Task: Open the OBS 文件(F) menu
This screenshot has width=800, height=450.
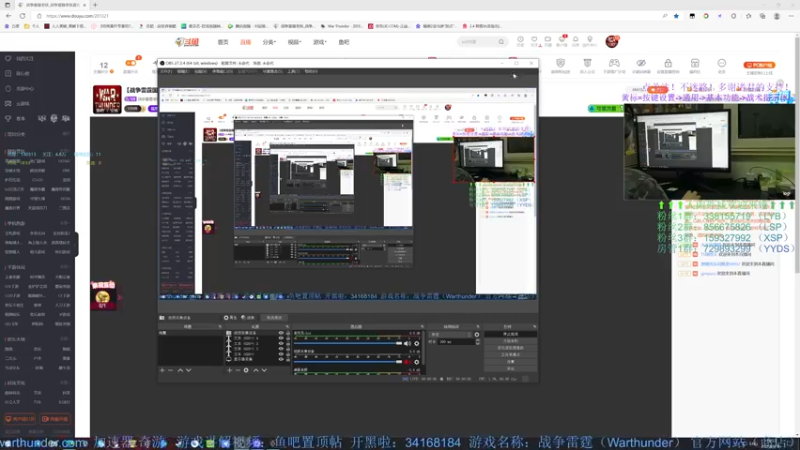Action: tap(166, 71)
